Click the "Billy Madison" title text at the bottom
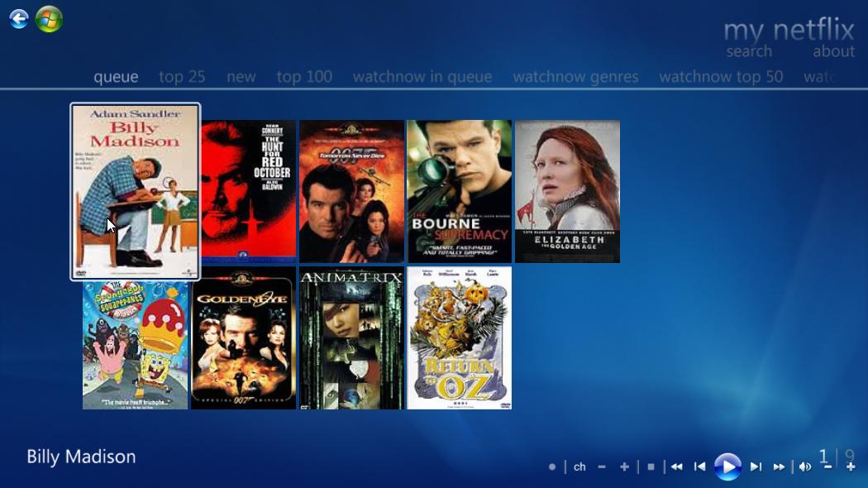Screen dimensions: 868x488 [81, 457]
